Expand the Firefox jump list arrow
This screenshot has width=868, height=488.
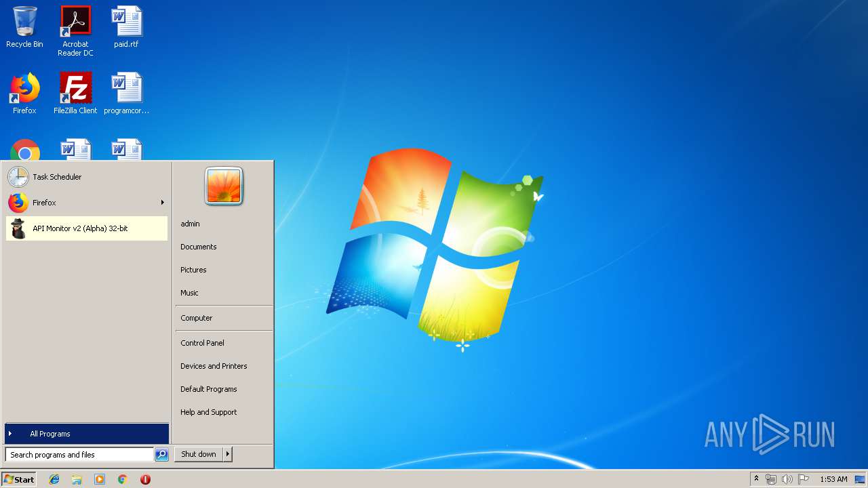(162, 203)
